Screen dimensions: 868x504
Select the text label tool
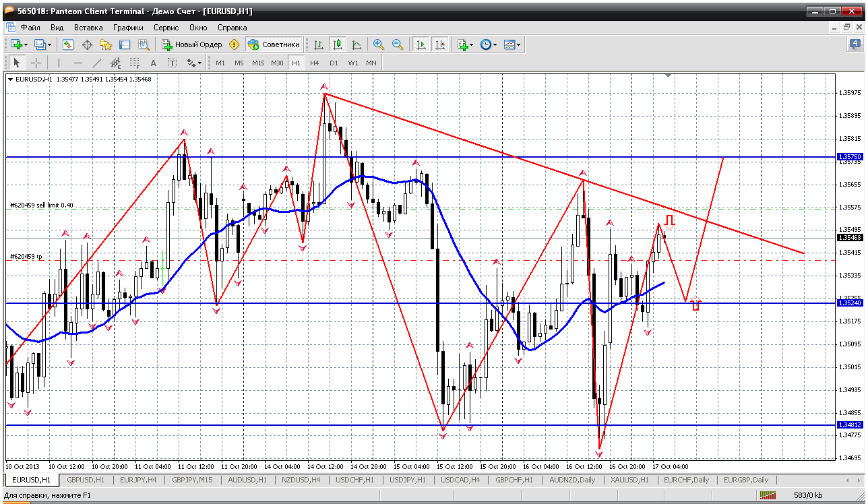tap(172, 63)
